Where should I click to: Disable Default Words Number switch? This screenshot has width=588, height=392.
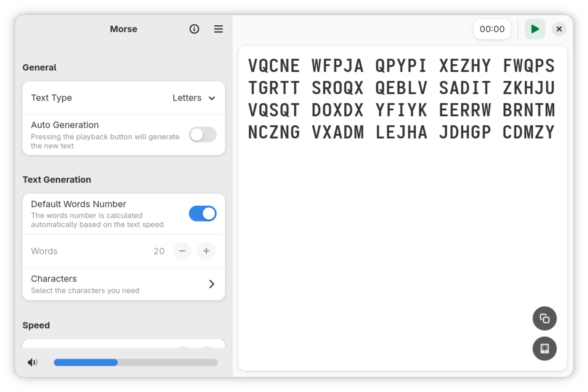point(203,214)
